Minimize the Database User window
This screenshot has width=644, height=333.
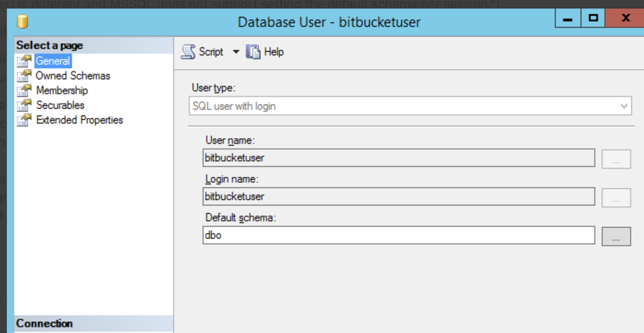[568, 18]
